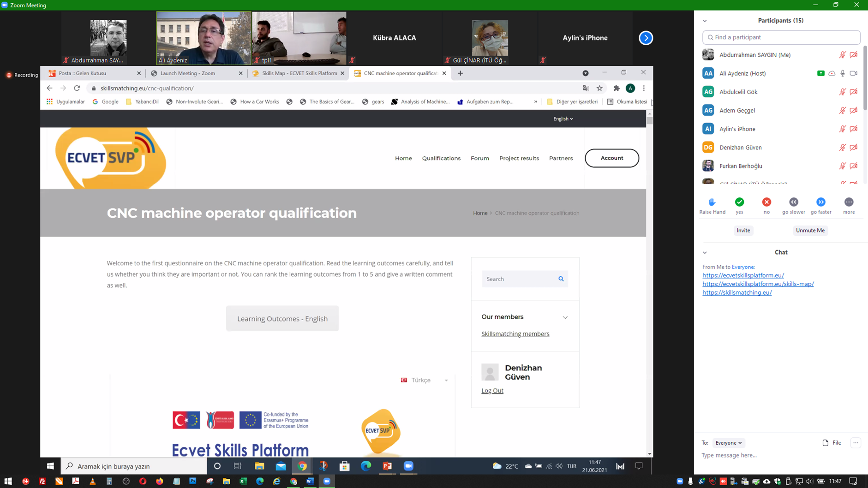The height and width of the screenshot is (488, 868).
Task: Click the Raise Hand icon
Action: point(712,202)
